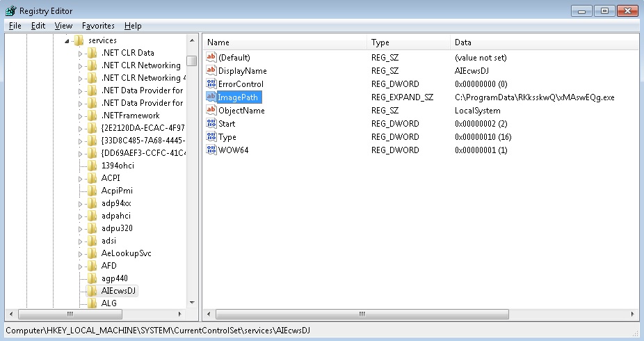
Task: Click the string icon beside ImagePath
Action: pos(211,97)
